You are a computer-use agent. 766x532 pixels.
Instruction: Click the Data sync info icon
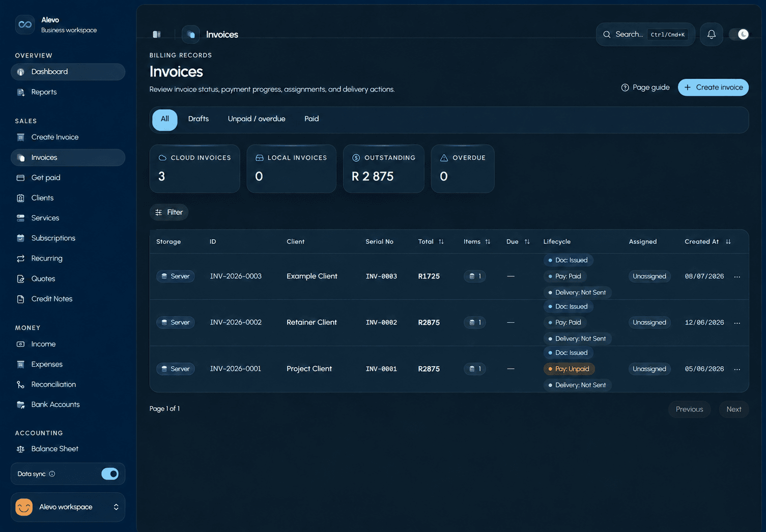(52, 474)
